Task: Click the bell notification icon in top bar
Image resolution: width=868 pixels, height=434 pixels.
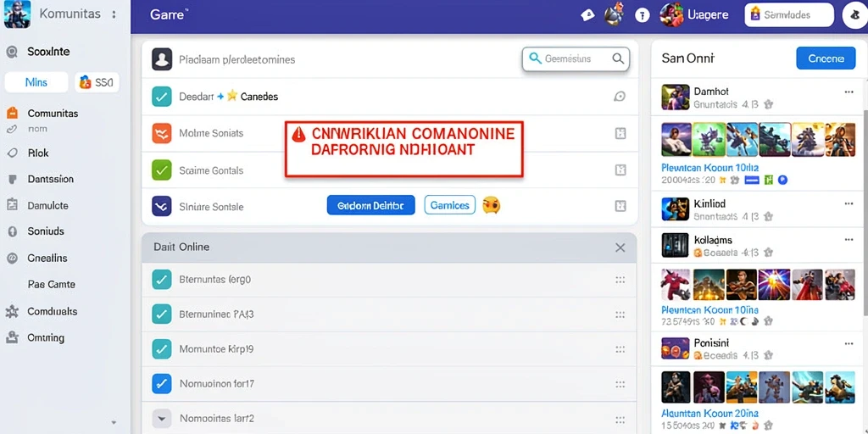Action: point(614,15)
